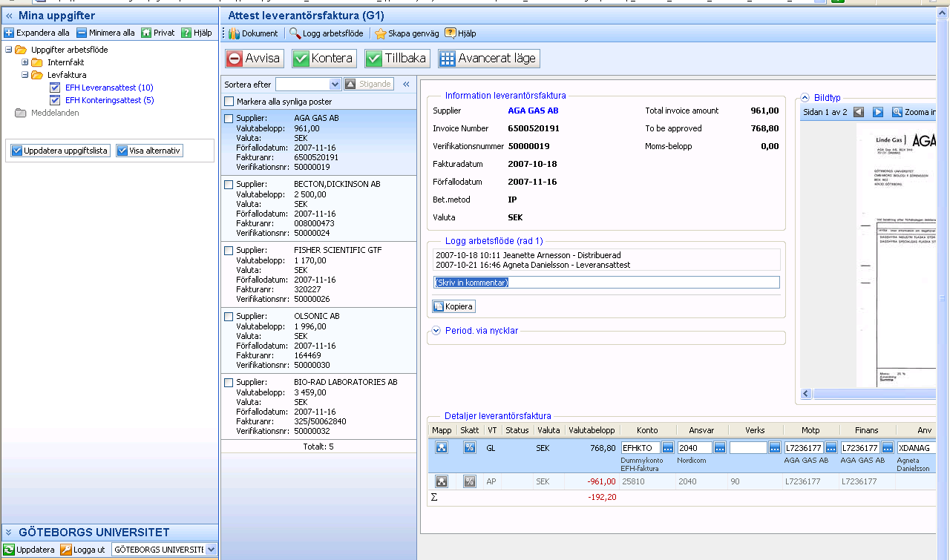Click the Stigande sort order button
The image size is (950, 560).
pyautogui.click(x=368, y=84)
